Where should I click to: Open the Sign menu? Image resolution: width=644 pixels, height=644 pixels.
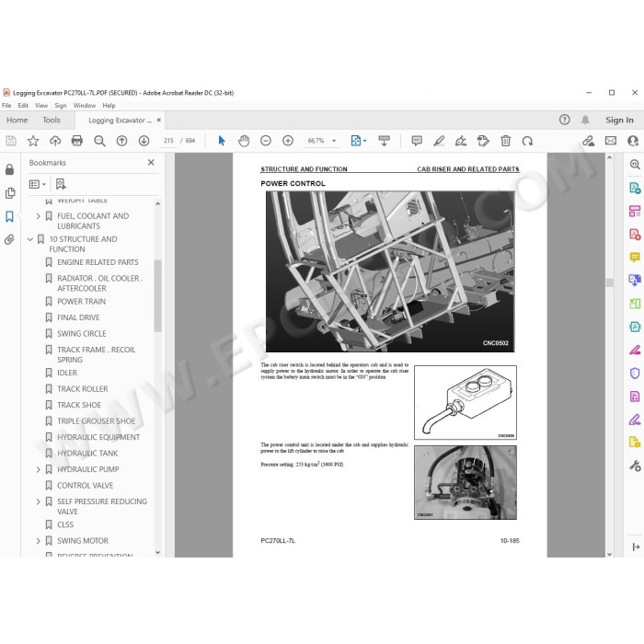click(x=61, y=106)
